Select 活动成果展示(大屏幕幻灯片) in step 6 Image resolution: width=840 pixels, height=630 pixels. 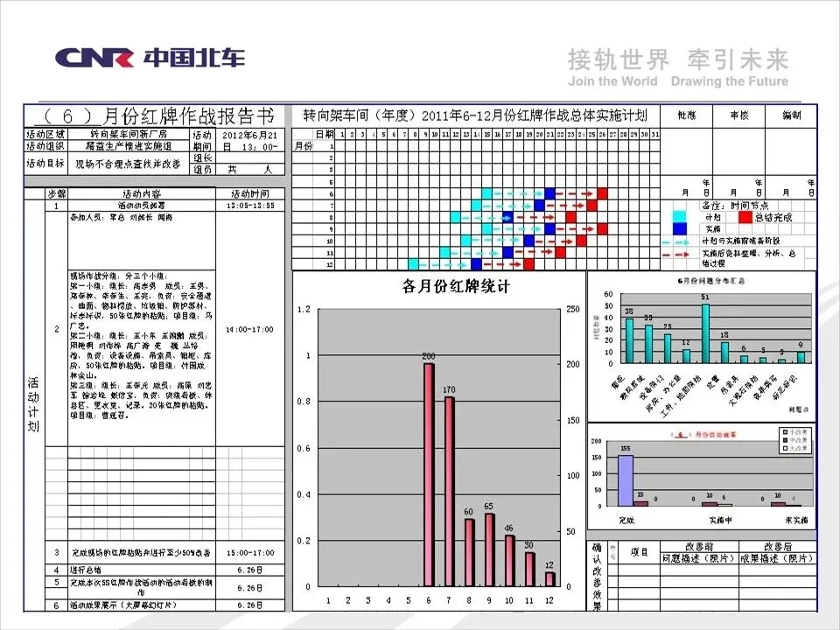123,605
